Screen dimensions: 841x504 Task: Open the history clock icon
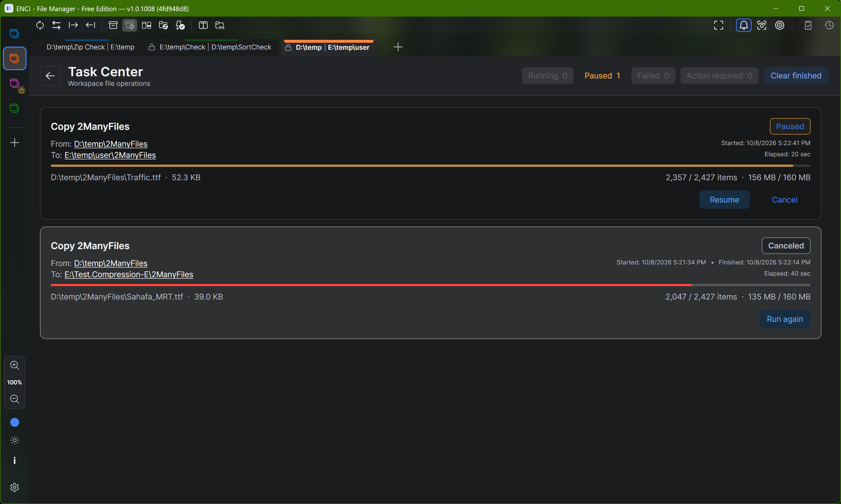point(829,25)
